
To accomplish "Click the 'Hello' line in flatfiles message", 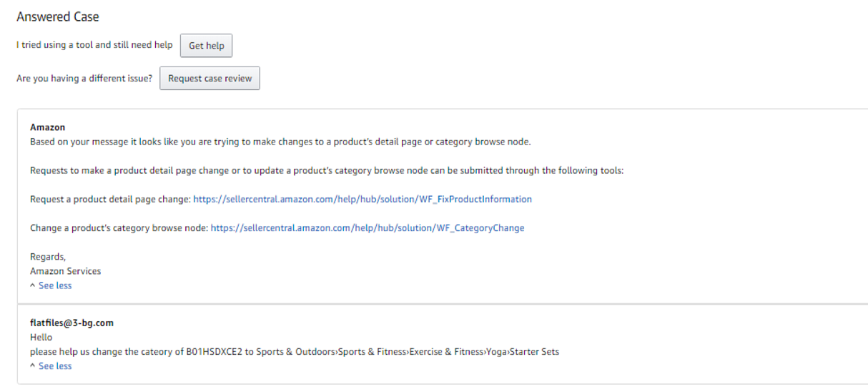I will point(41,338).
